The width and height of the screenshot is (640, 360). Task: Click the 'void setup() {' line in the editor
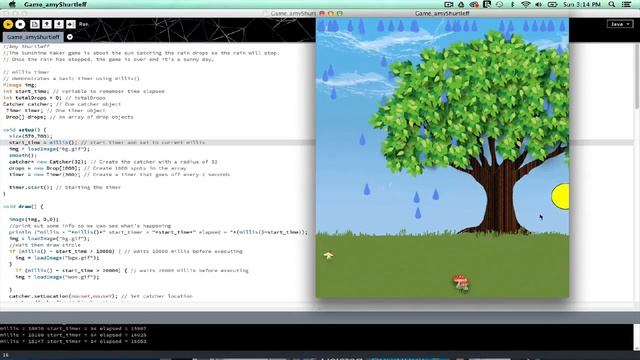pyautogui.click(x=25, y=130)
